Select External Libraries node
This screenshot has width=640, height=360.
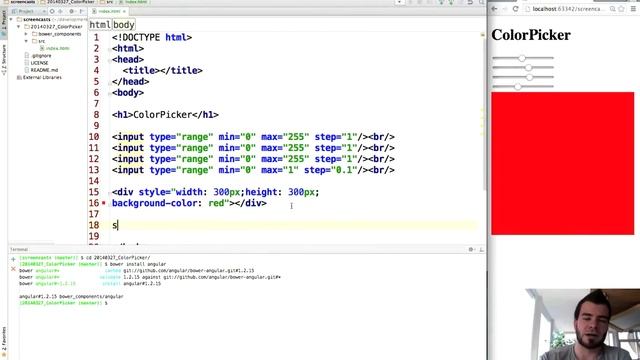pyautogui.click(x=42, y=77)
